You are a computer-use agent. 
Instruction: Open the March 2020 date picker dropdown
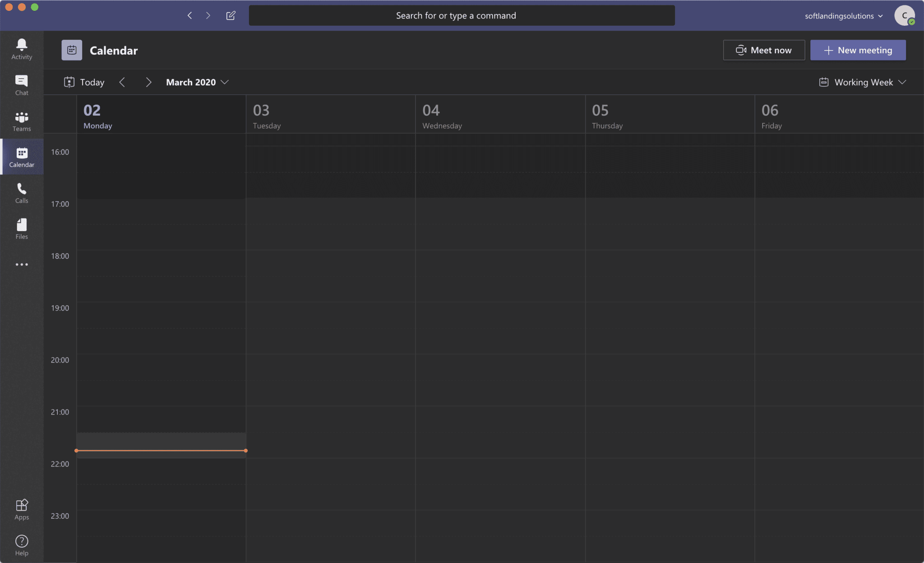click(197, 82)
